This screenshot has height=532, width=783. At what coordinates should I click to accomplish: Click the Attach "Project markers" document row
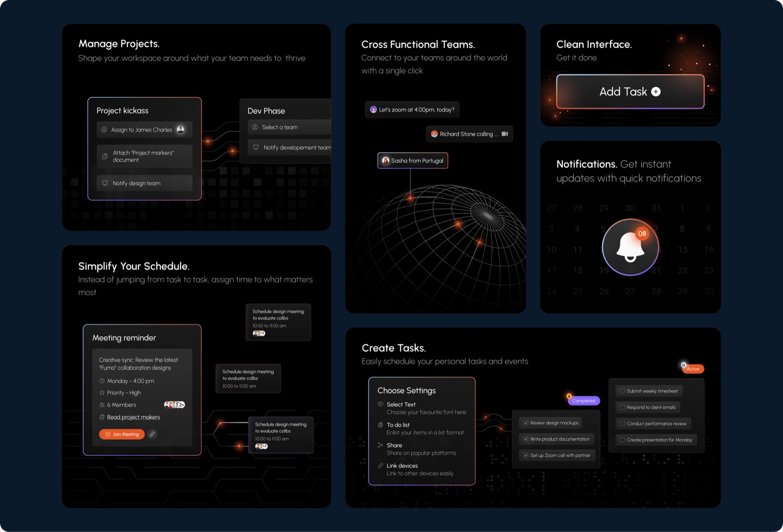[x=144, y=156]
